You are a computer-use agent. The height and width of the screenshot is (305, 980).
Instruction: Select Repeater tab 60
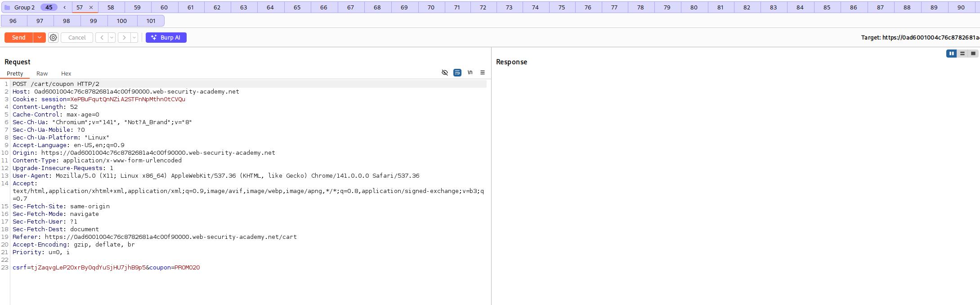click(164, 8)
